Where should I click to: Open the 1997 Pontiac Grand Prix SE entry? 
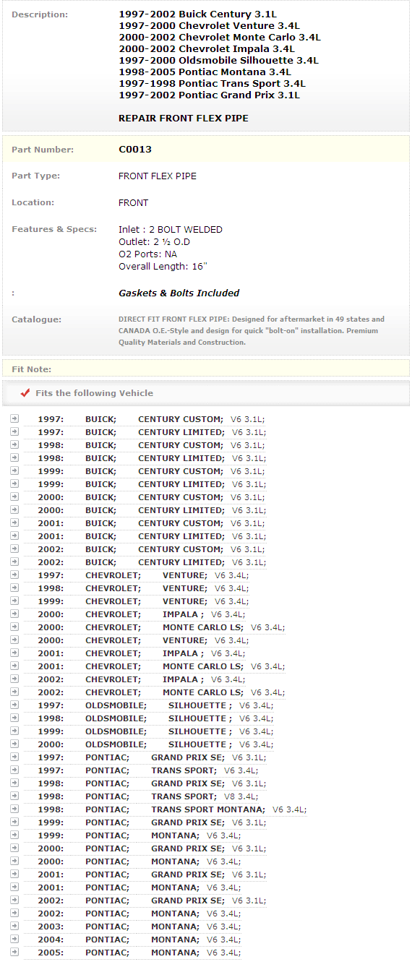coord(152,757)
